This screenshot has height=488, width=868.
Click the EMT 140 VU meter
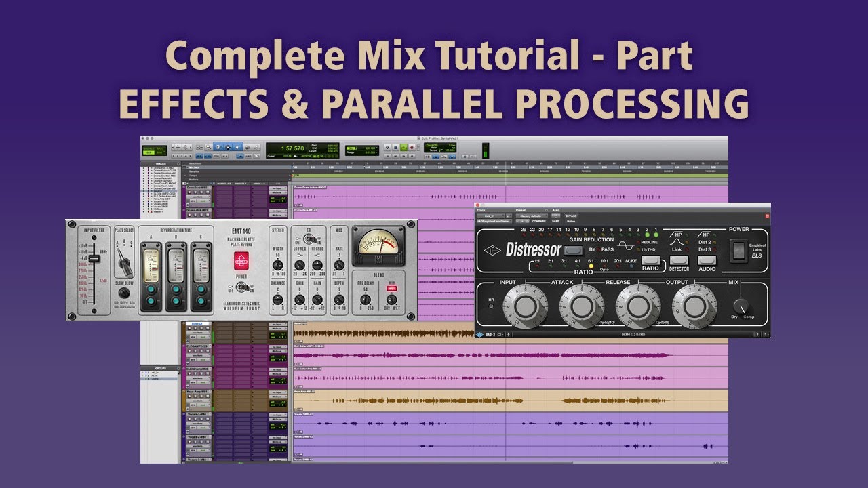378,246
